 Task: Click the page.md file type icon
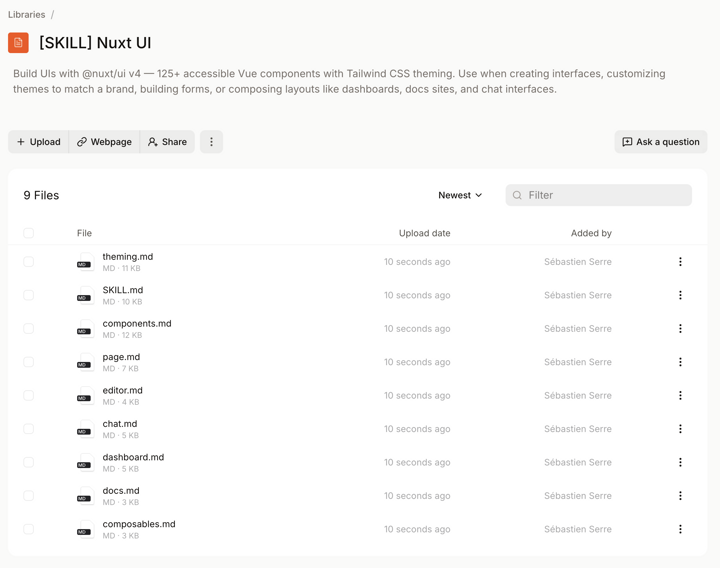(85, 362)
